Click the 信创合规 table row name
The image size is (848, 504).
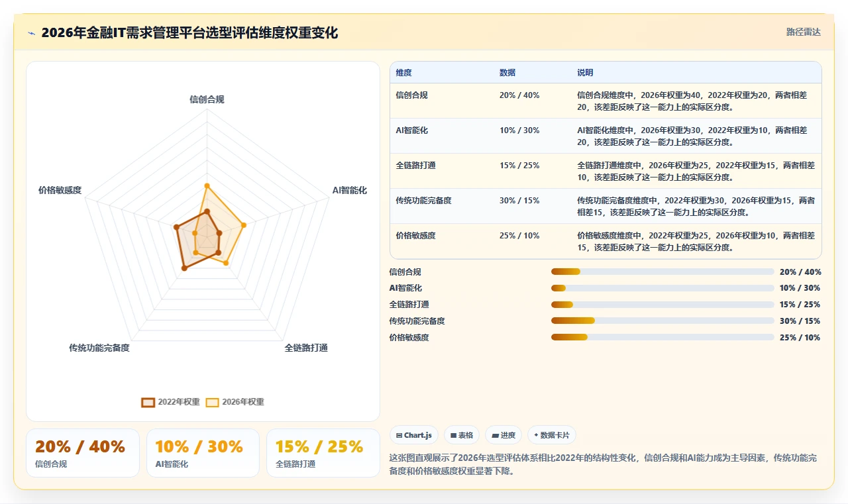411,95
